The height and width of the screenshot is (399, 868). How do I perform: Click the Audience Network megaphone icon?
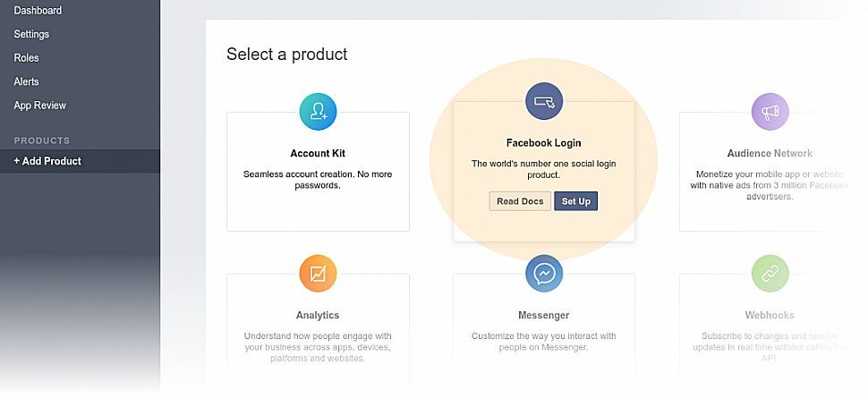(x=770, y=112)
